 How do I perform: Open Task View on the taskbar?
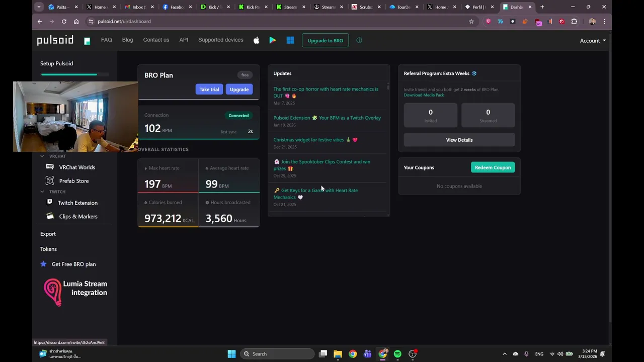(323, 354)
